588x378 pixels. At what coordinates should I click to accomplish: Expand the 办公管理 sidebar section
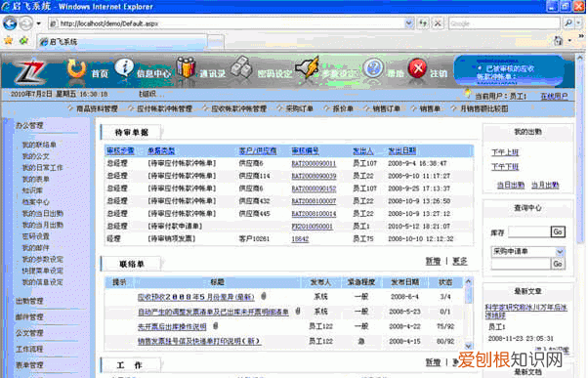point(29,126)
